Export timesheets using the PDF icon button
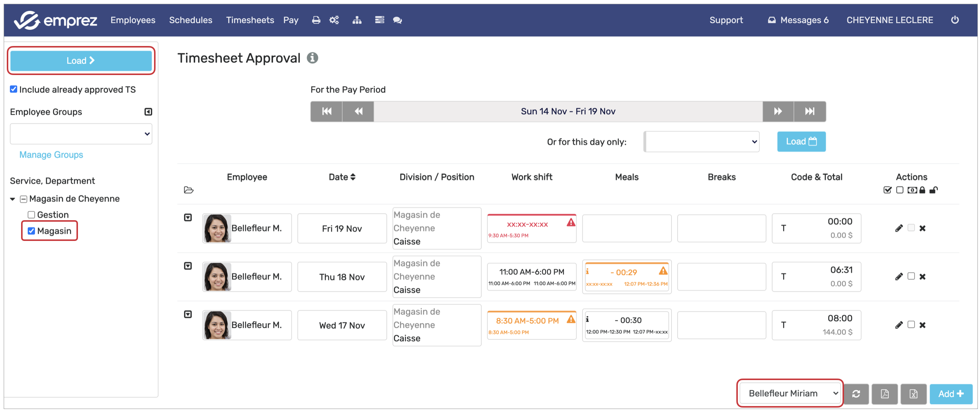Viewport: 980px width, 414px height. tap(884, 394)
